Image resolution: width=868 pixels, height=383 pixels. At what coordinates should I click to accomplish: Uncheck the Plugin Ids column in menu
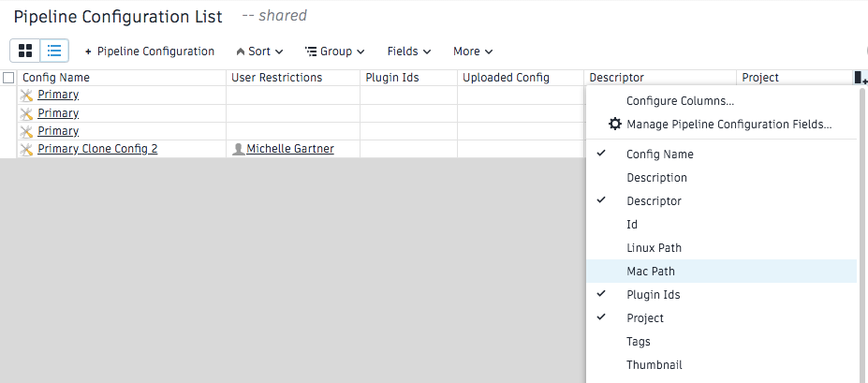tap(653, 294)
